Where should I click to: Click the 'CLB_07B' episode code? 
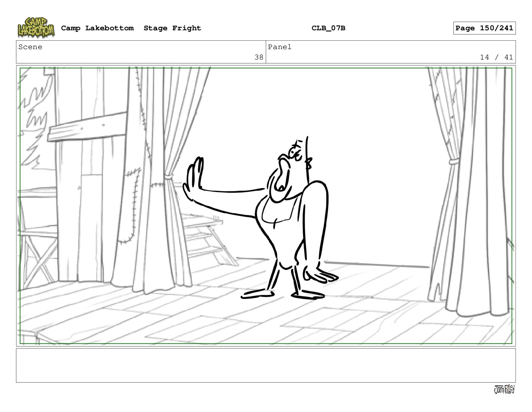click(328, 28)
